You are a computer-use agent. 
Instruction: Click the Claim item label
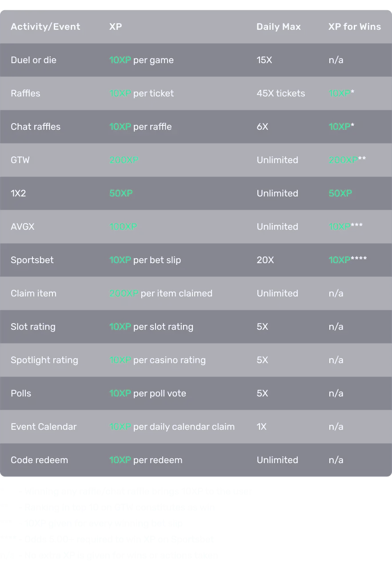point(33,293)
